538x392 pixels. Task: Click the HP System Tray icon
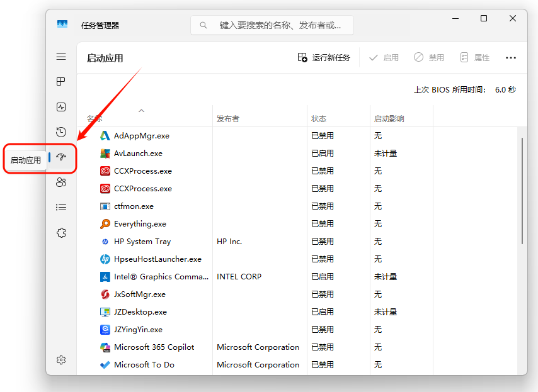(105, 242)
